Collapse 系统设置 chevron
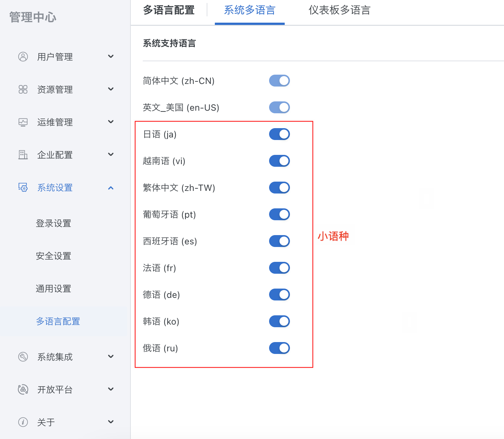Screen dimensions: 504x439 click(x=111, y=188)
